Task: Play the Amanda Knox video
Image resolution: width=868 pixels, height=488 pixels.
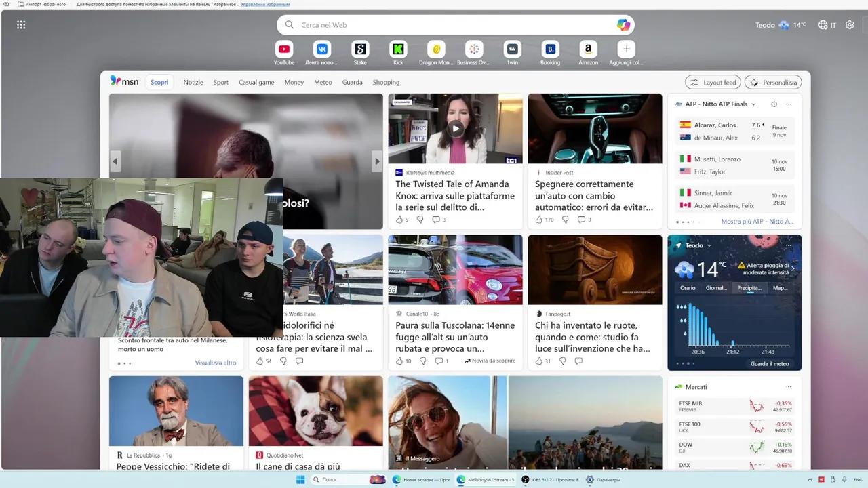Action: click(456, 128)
